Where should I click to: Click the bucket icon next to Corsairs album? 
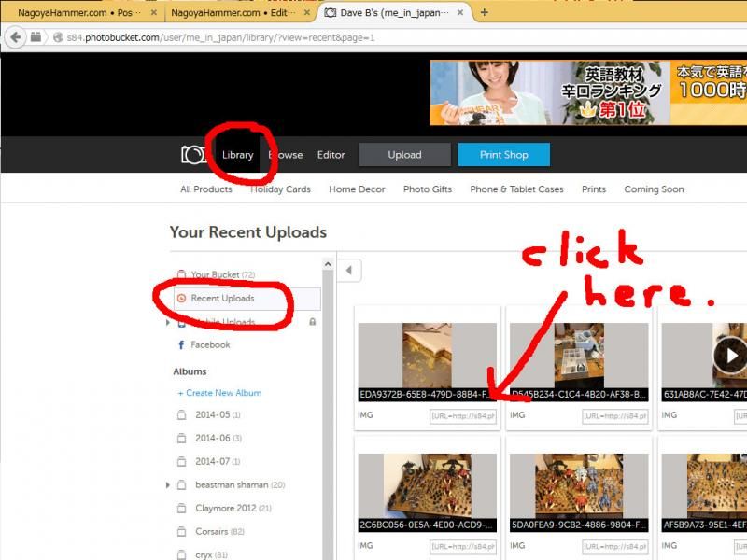pos(182,532)
